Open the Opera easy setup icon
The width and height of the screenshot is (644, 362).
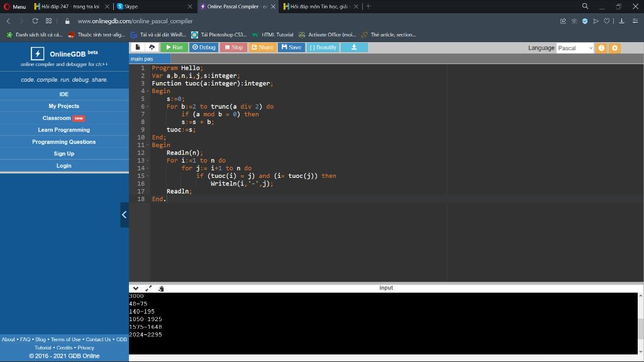point(635,21)
